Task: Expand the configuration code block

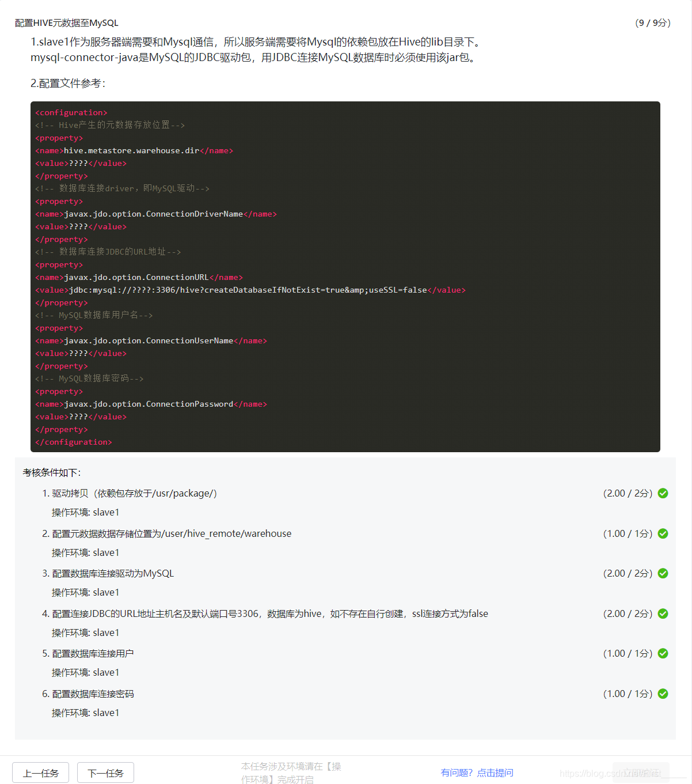Action: pos(345,276)
